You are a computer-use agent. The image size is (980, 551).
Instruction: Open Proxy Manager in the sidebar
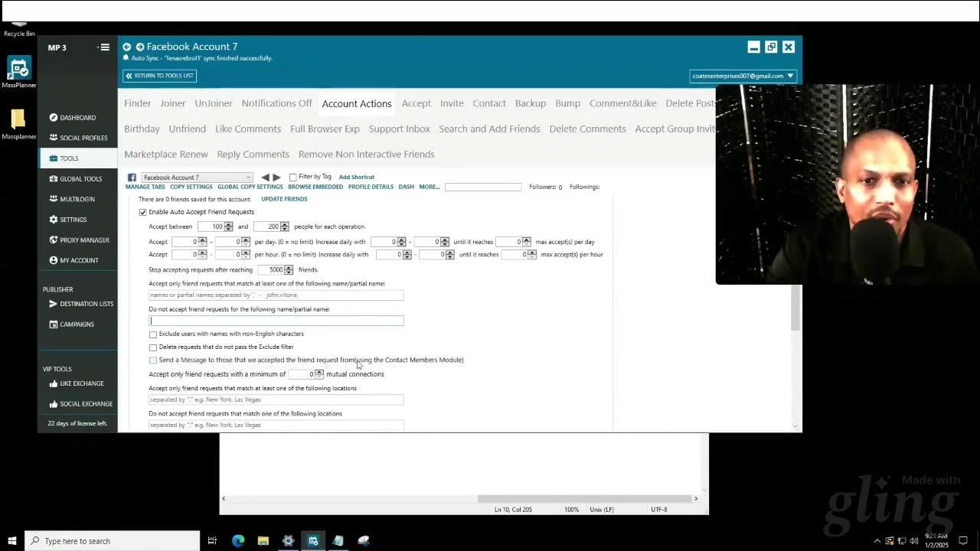(80, 240)
